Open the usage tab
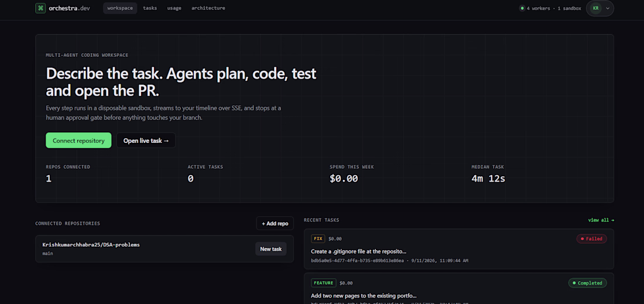 point(174,8)
